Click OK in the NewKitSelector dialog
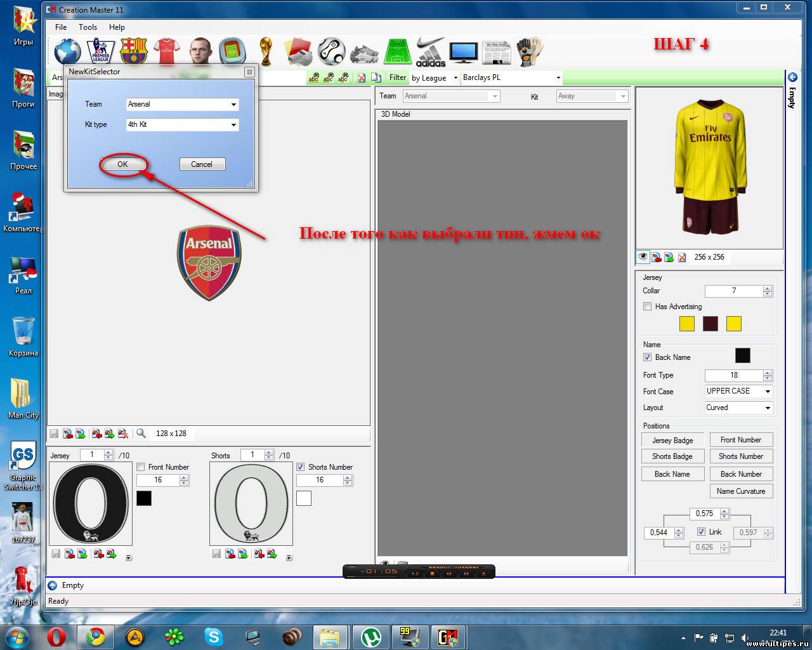The image size is (812, 650). coord(122,164)
